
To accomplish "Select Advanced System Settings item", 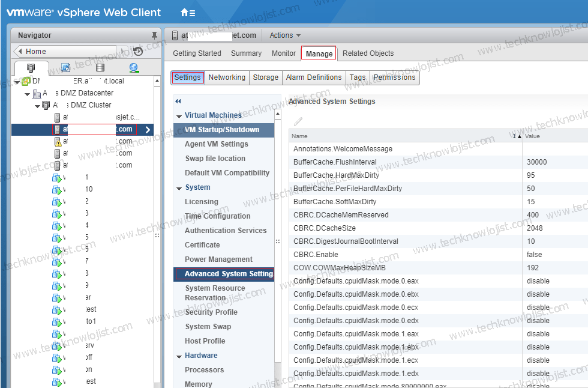I will pos(224,274).
